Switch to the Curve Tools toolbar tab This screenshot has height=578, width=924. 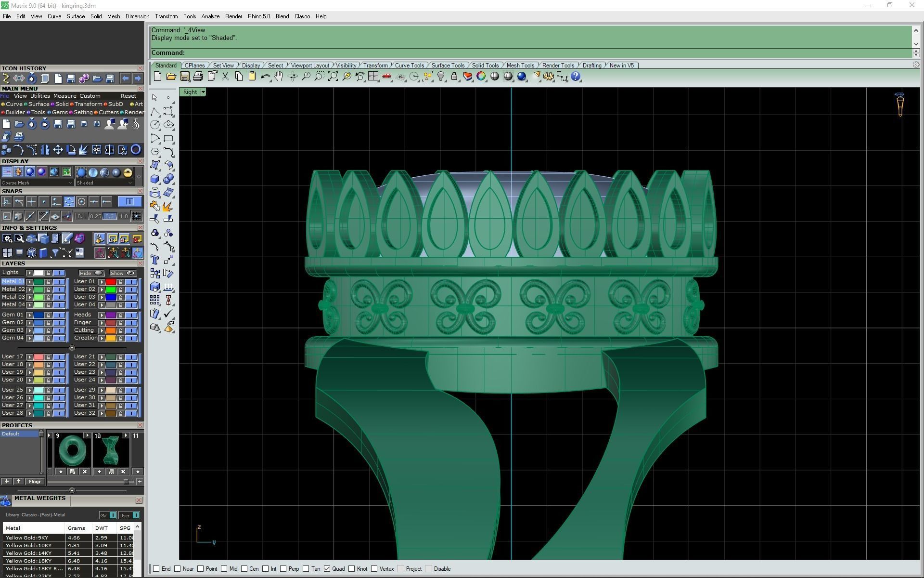tap(410, 66)
